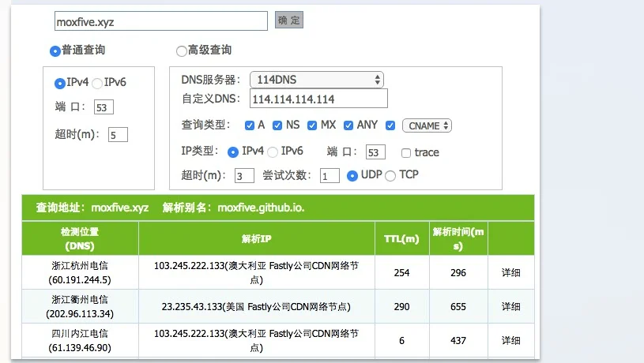Screen dimensions: 644x363
Task: Enable the trace checkbox
Action: pos(406,153)
